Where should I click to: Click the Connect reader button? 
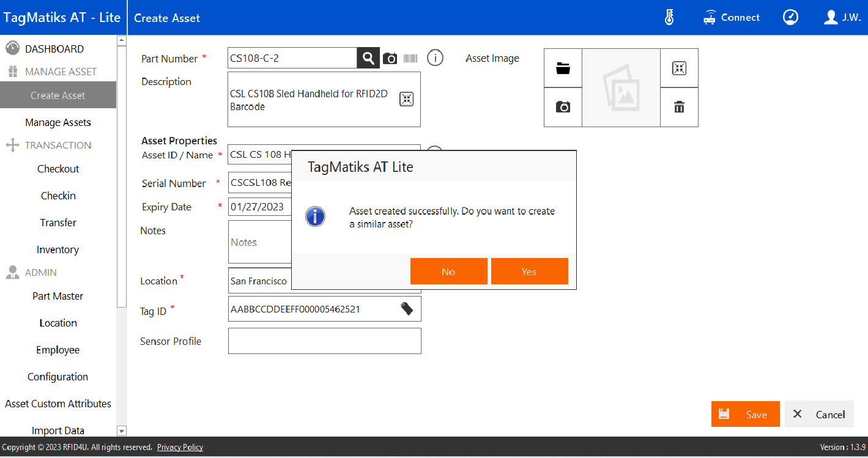click(x=732, y=18)
